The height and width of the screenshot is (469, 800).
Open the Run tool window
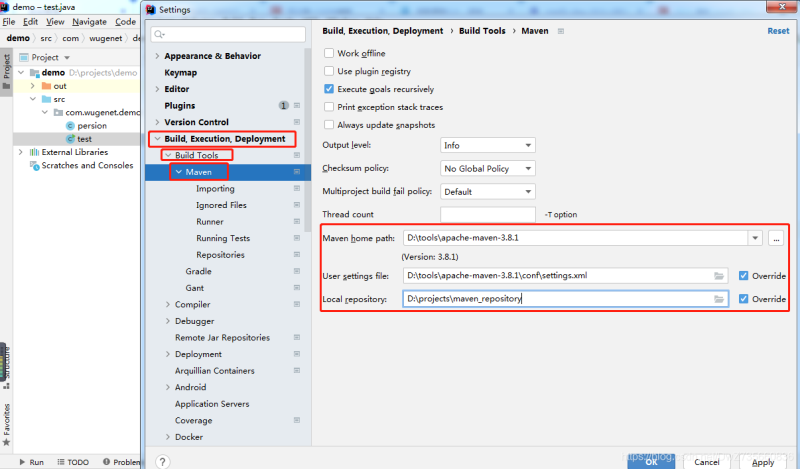click(x=31, y=462)
